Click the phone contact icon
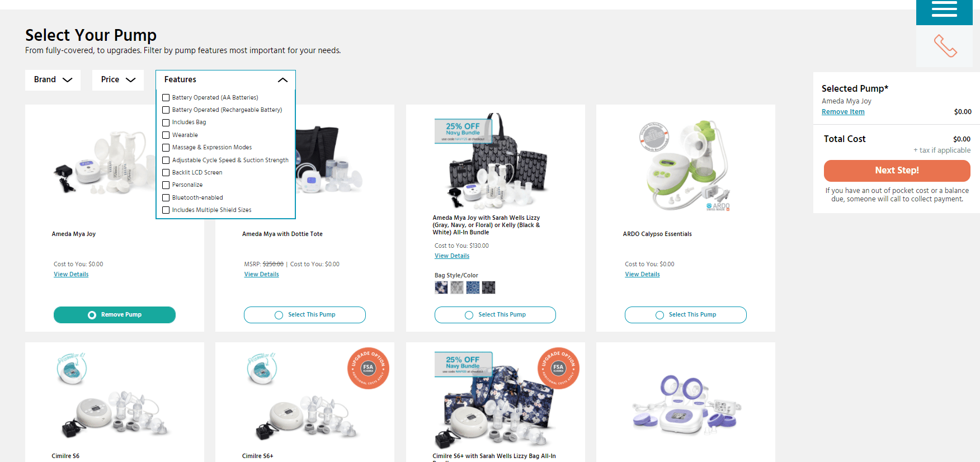The image size is (980, 462). (945, 46)
